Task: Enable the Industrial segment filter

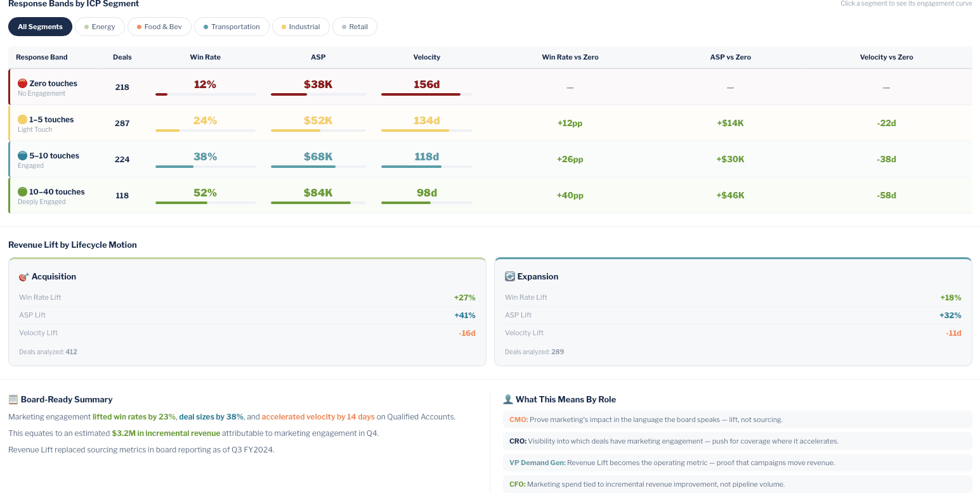Action: (x=301, y=27)
